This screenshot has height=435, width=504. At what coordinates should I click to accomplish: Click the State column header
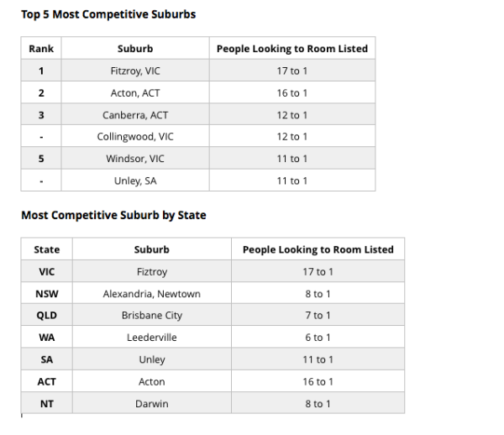pyautogui.click(x=47, y=249)
